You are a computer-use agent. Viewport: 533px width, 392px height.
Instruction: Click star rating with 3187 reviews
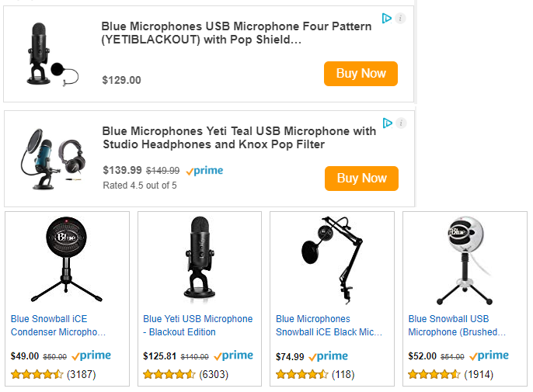(37, 374)
